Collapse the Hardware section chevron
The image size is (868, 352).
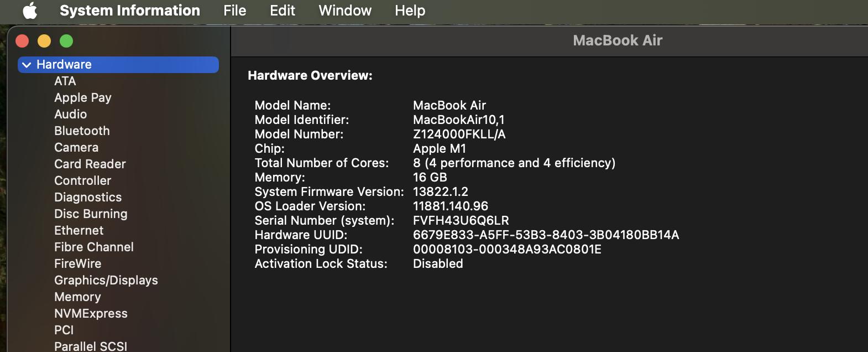pos(27,65)
